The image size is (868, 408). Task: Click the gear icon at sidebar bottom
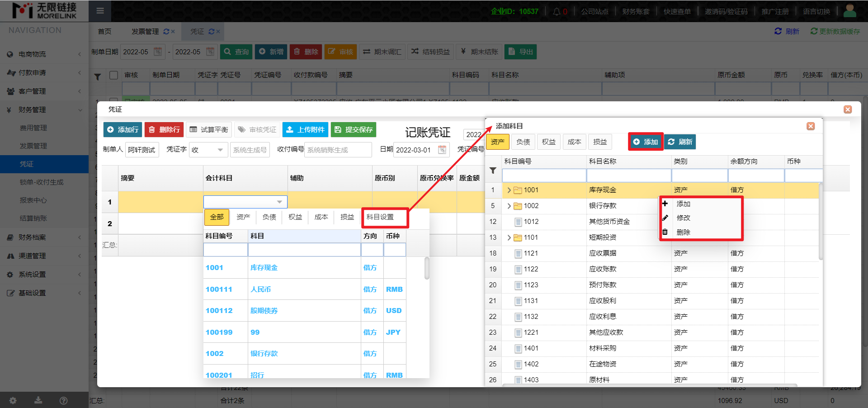[x=13, y=400]
